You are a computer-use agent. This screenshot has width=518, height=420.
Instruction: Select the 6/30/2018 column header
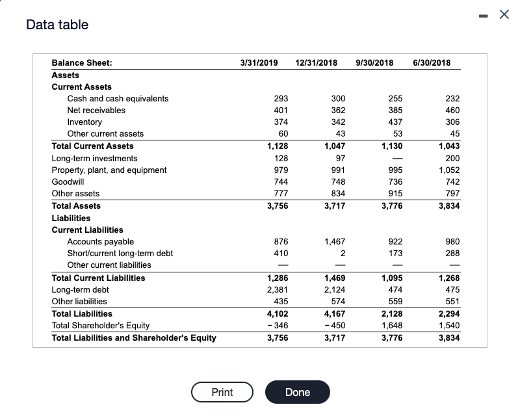click(432, 63)
